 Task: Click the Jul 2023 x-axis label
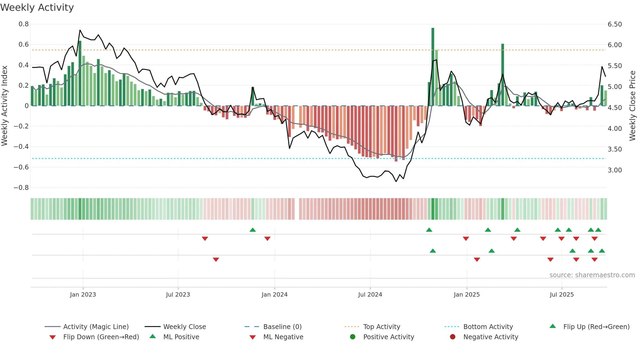(x=178, y=294)
